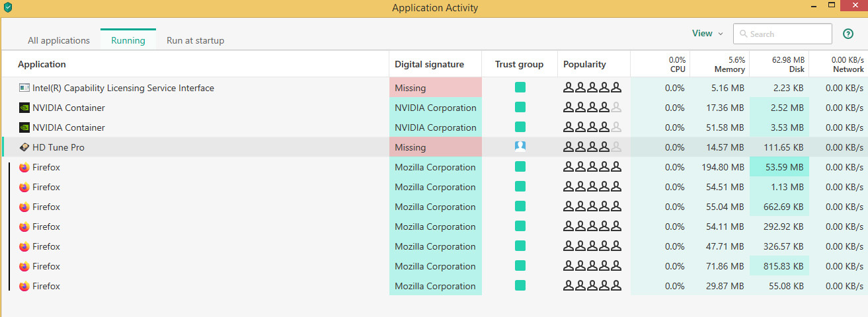
Task: Click popularity people icons for HD Tune Pro
Action: click(x=592, y=147)
